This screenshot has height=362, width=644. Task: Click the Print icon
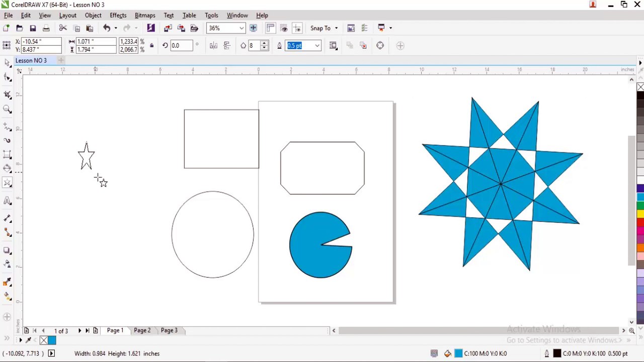[x=46, y=28]
